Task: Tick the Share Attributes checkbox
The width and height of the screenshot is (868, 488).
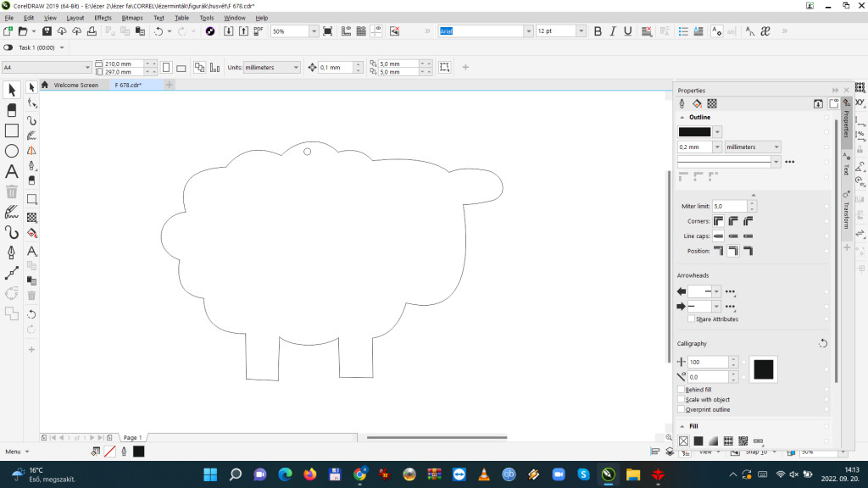Action: point(692,319)
